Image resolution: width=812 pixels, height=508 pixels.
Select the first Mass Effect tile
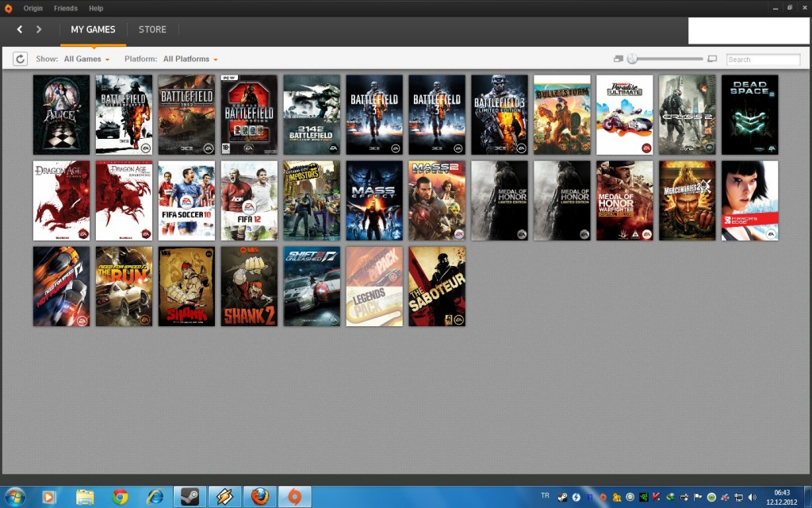point(374,201)
